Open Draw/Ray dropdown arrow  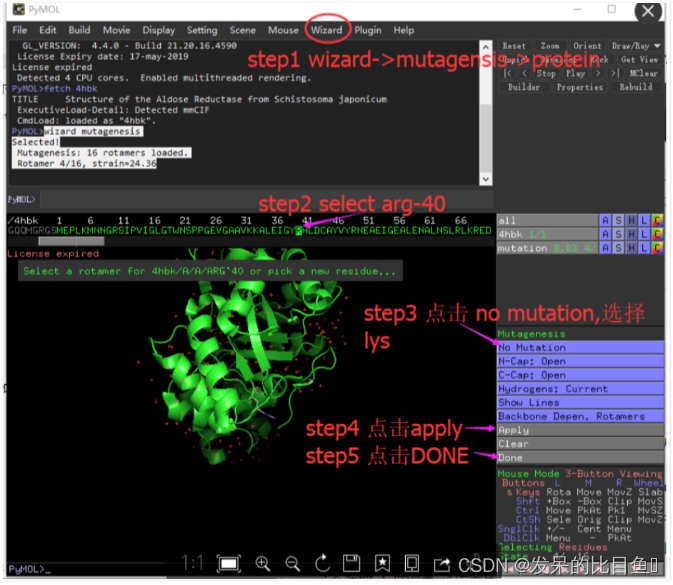point(657,45)
